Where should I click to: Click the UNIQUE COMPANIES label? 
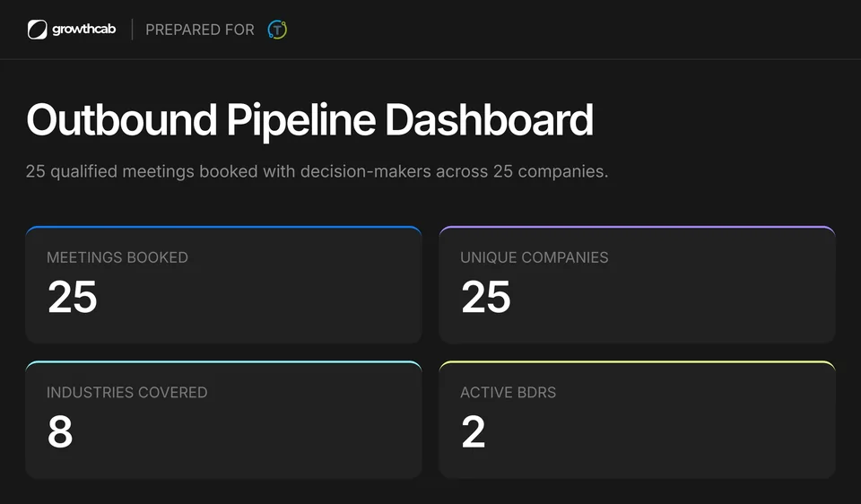click(x=535, y=257)
